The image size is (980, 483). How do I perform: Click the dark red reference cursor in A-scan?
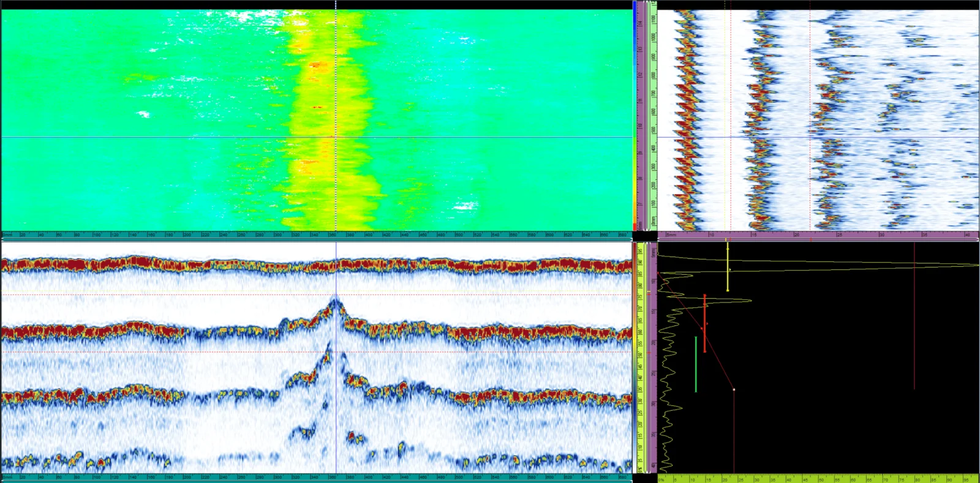click(914, 315)
